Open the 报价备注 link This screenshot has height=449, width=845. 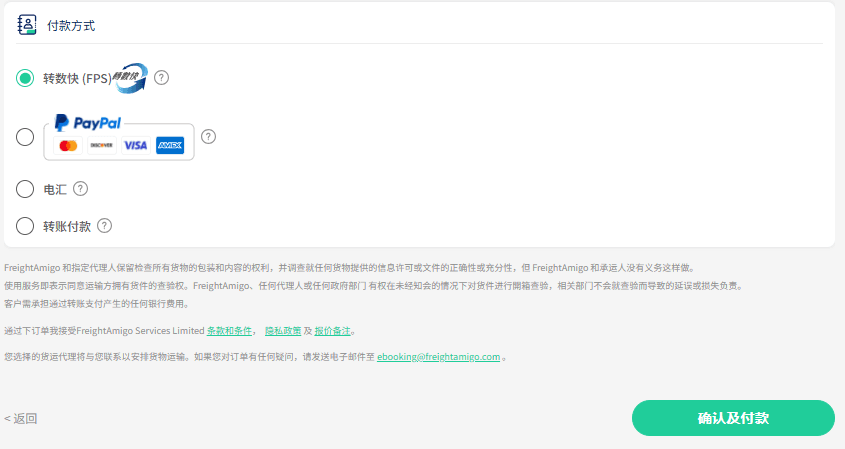(x=333, y=331)
